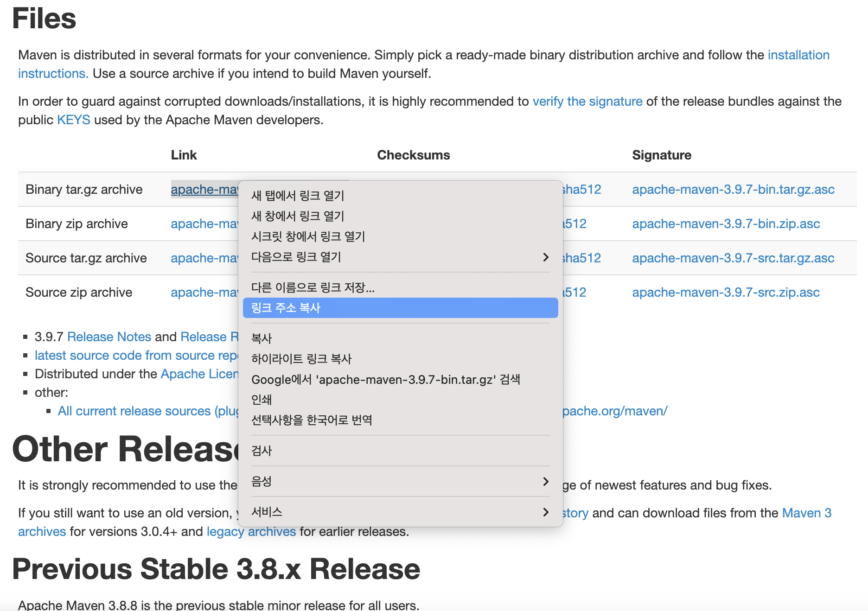Viewport: 868px width, 611px height.
Task: Open 'installation' instructions link
Action: point(798,55)
